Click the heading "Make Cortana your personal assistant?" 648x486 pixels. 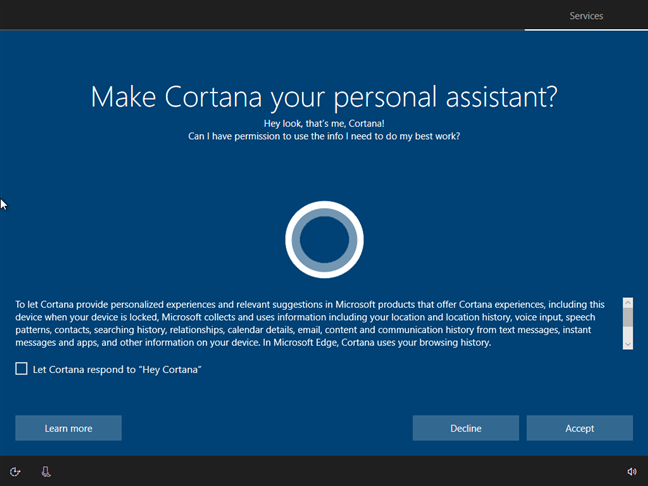(x=324, y=97)
